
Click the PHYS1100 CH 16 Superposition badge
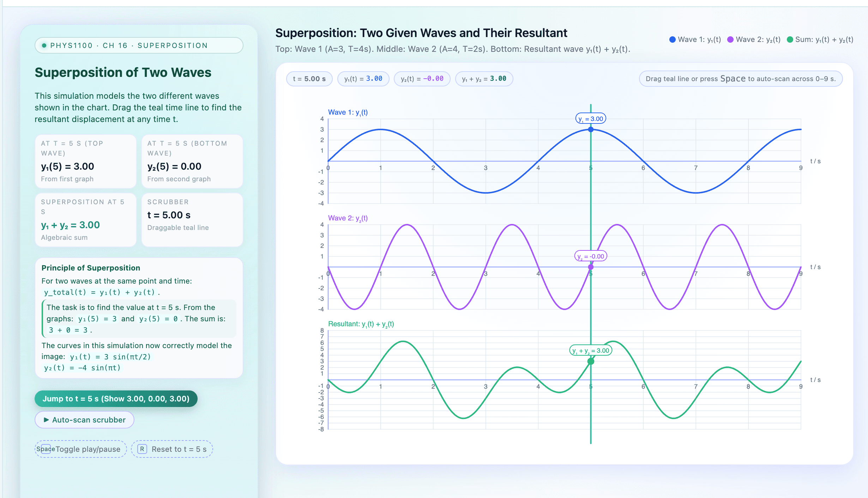139,45
